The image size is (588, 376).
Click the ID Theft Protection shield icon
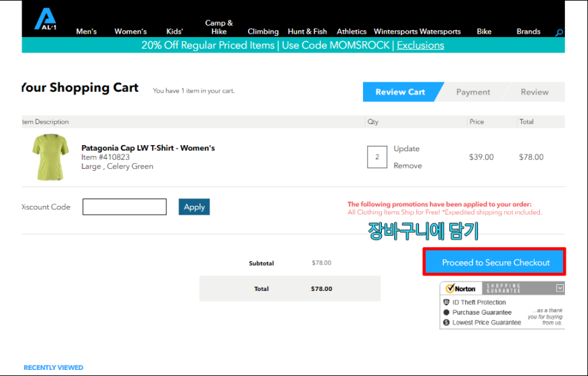[x=446, y=302]
